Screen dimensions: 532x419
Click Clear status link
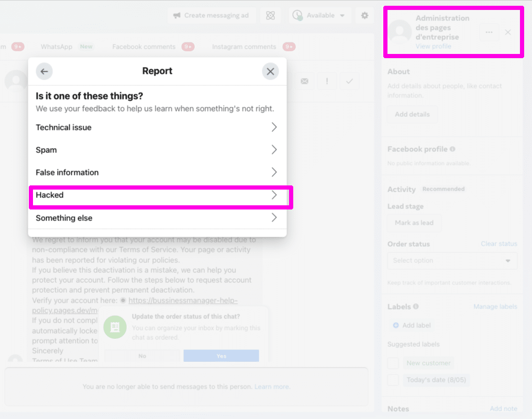(498, 244)
